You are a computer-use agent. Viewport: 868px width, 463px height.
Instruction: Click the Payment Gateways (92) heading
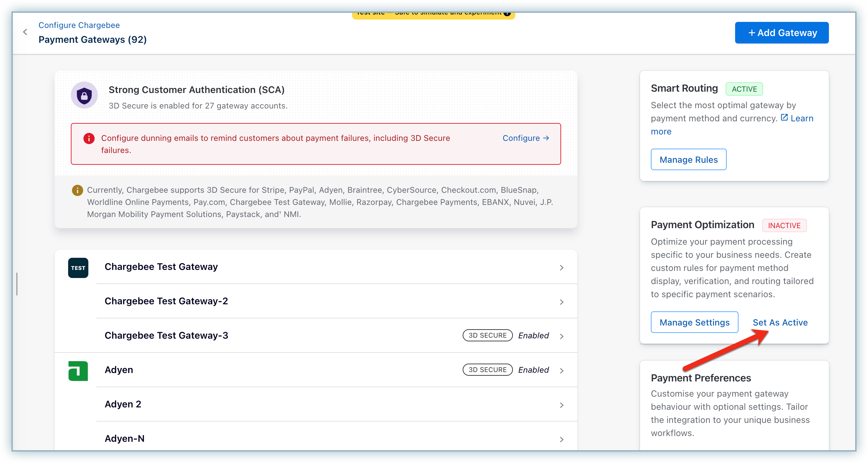coord(92,40)
